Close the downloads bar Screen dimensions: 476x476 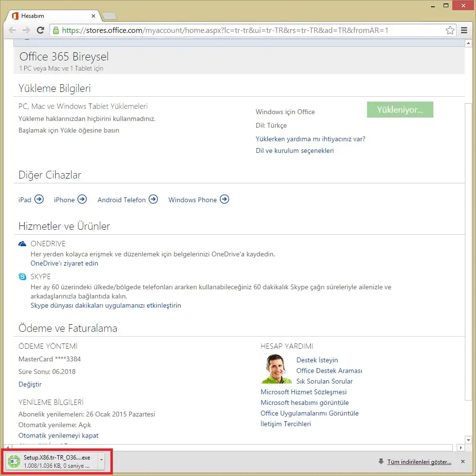[462, 462]
